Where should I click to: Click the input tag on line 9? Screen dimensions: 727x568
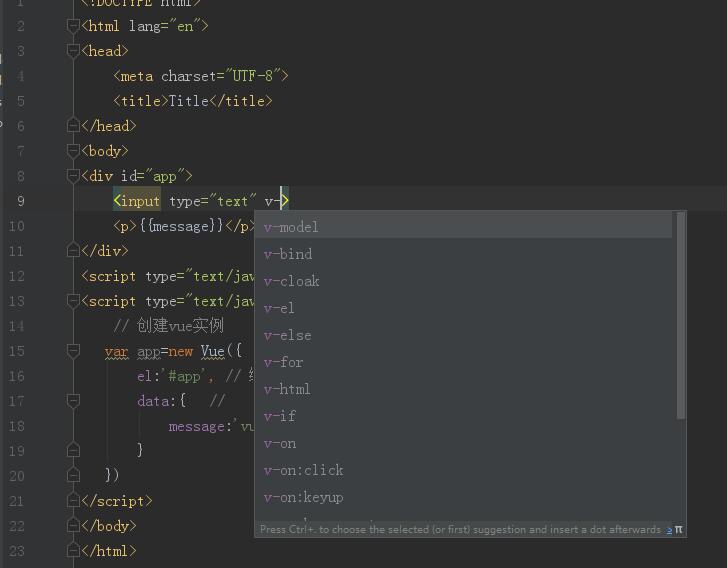tap(137, 201)
